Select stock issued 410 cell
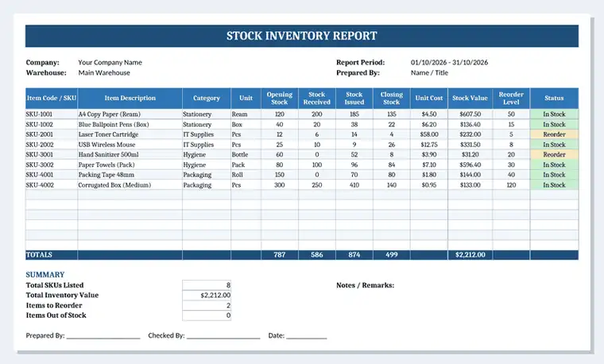604x364 pixels. pos(354,185)
